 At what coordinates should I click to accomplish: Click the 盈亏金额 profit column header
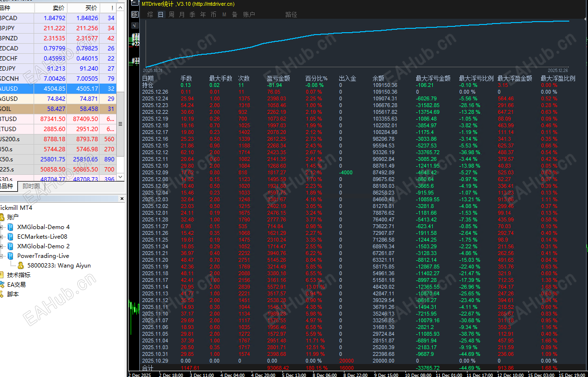(279, 78)
